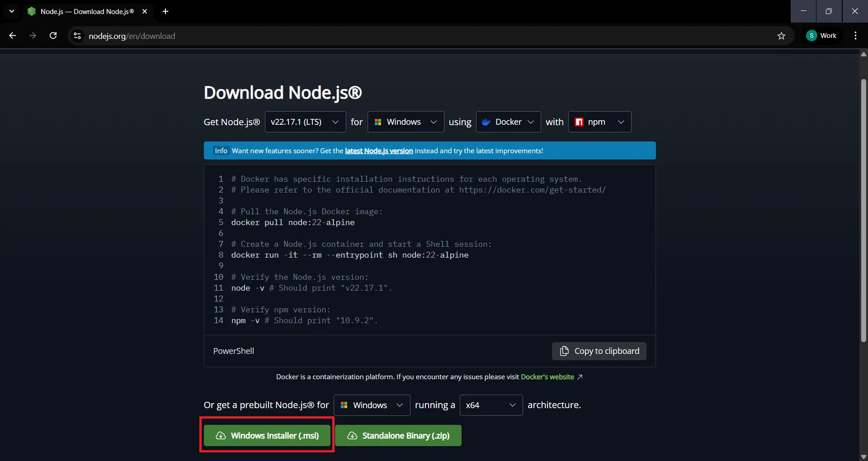Download Standalone Binary (.zip)
This screenshot has height=461, width=868.
coord(398,436)
